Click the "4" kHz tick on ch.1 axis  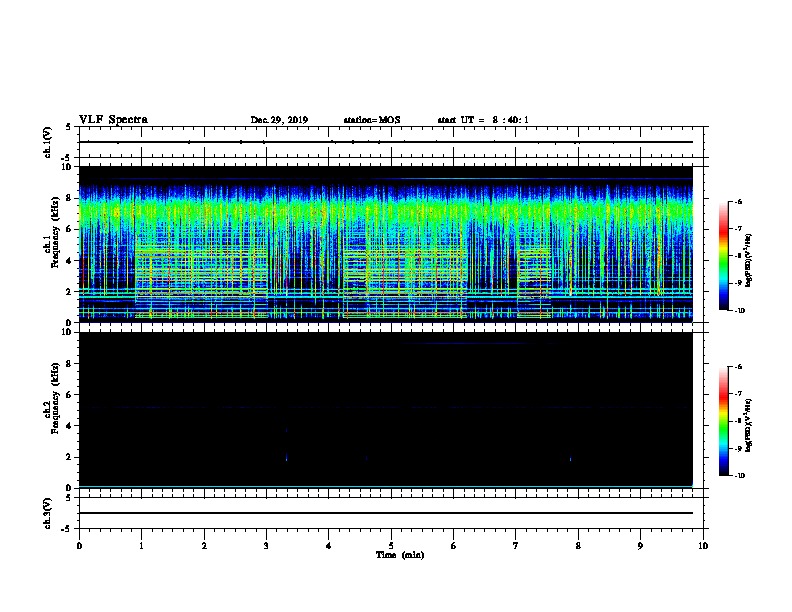click(x=70, y=261)
